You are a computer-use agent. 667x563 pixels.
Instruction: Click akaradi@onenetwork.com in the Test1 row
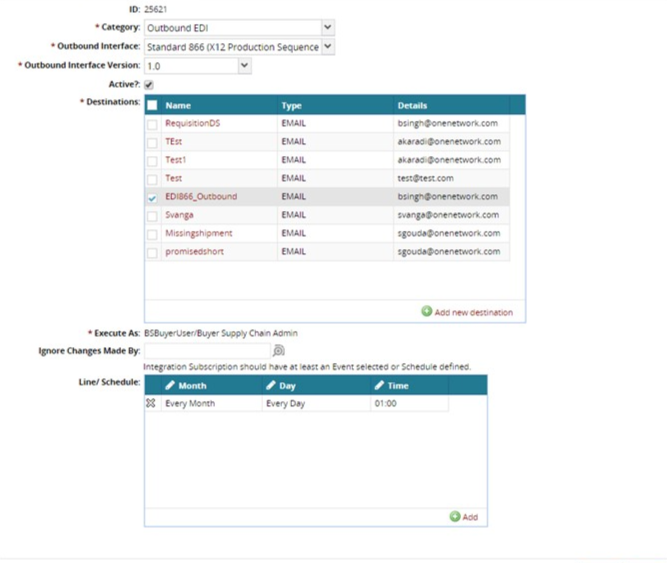tap(449, 160)
